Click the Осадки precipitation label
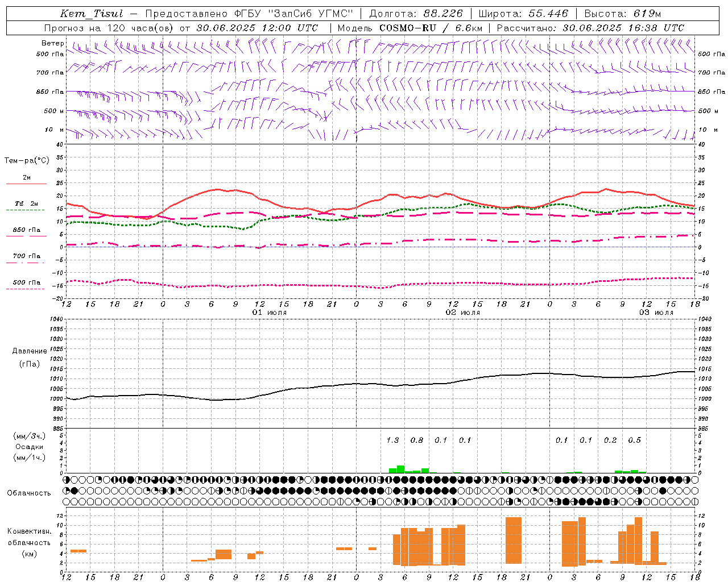 [30, 447]
